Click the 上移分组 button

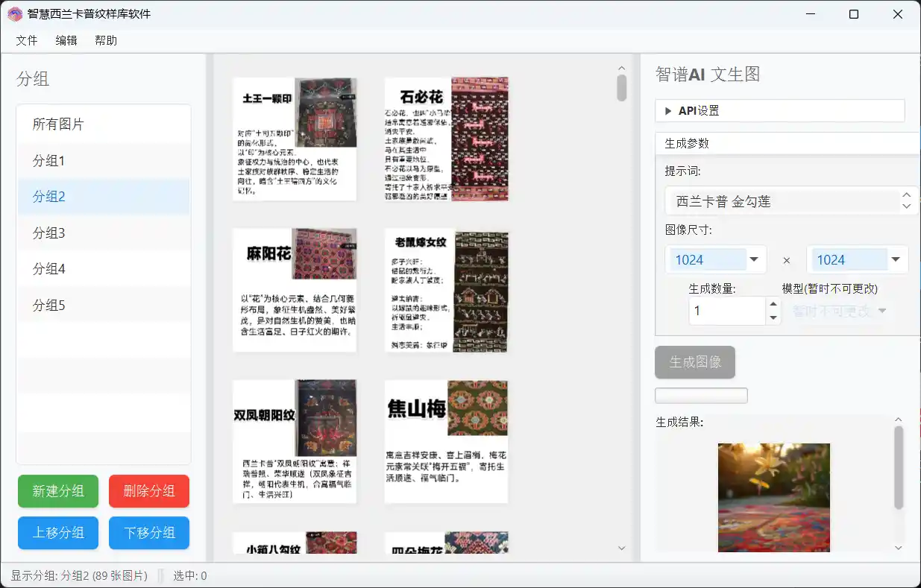(x=57, y=533)
